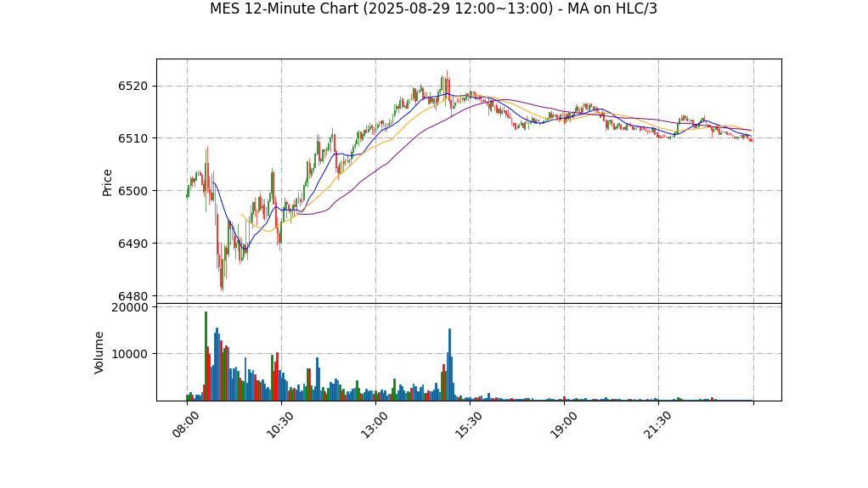Click the lowest candlestick wick near 6481
The width and height of the screenshot is (868, 488).
point(222,274)
